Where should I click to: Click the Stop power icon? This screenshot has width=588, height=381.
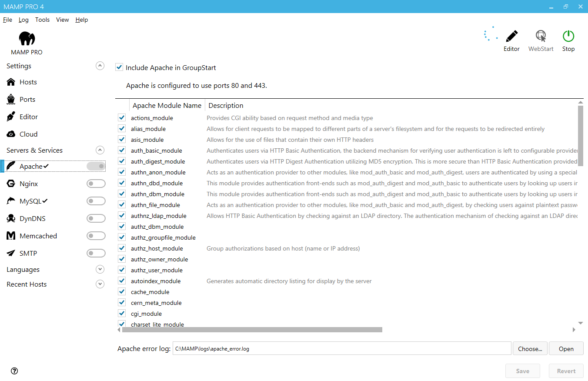point(568,36)
